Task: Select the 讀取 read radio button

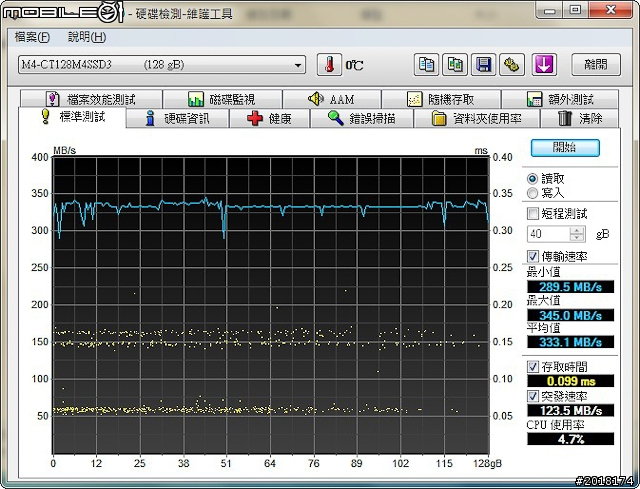Action: click(x=533, y=177)
